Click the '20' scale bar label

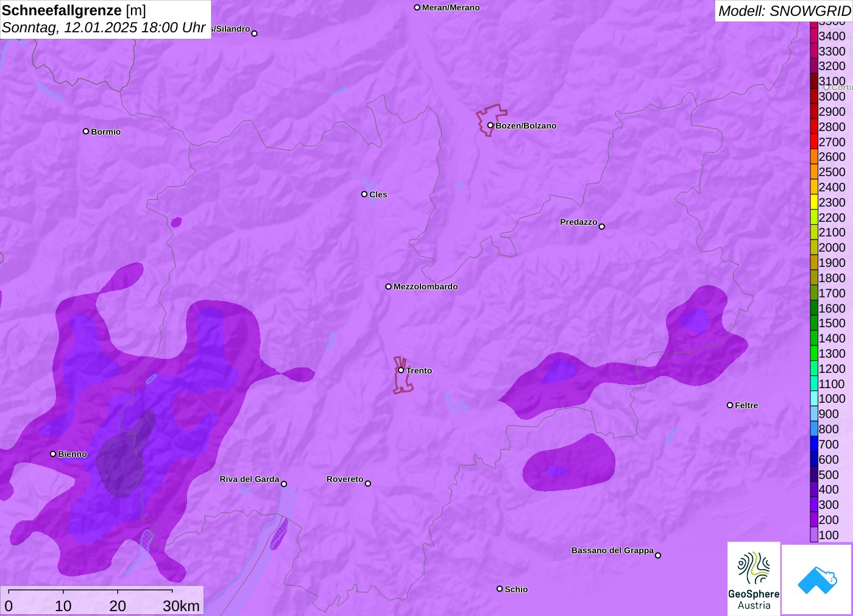118,606
